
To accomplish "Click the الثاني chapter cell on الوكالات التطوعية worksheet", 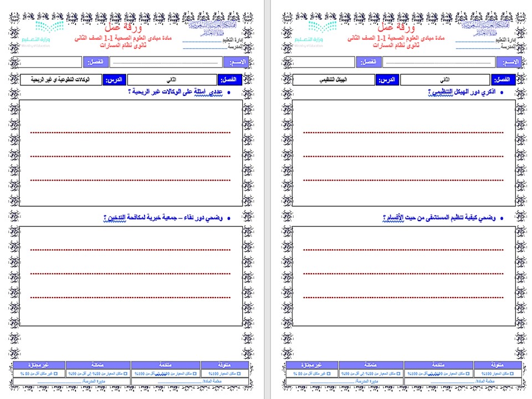I will click(x=172, y=80).
